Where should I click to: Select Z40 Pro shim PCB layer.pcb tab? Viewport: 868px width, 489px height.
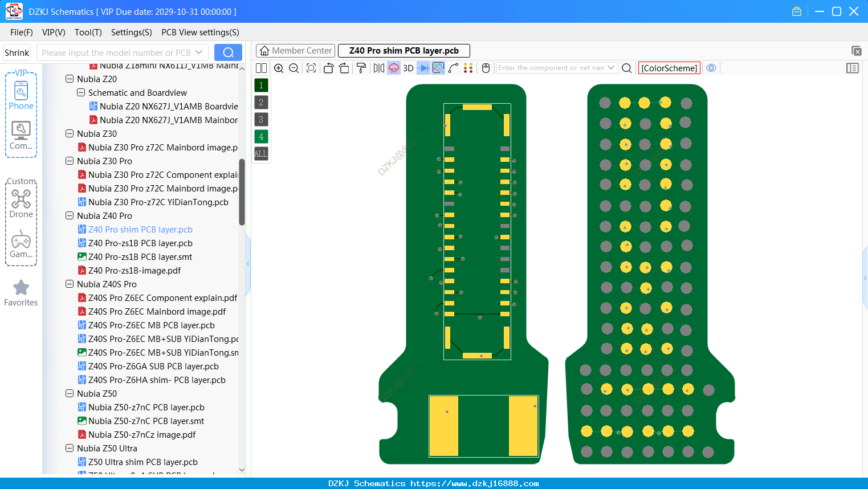[404, 51]
